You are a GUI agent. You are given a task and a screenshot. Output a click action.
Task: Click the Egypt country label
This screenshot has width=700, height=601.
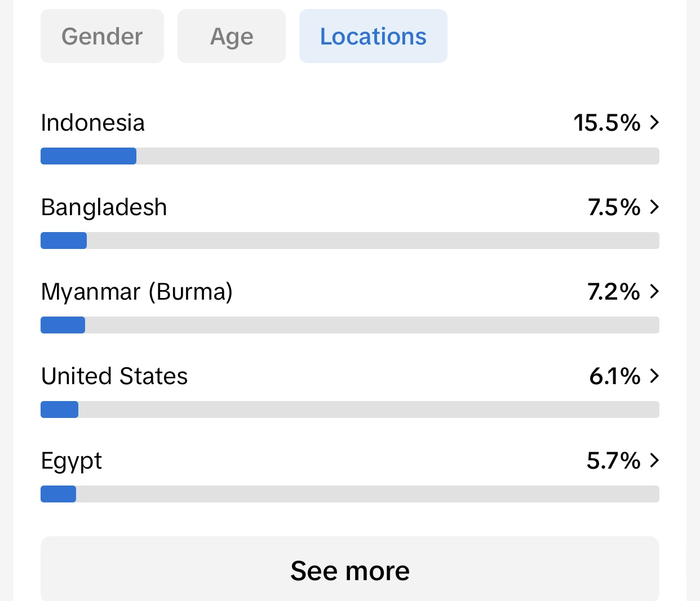(72, 461)
